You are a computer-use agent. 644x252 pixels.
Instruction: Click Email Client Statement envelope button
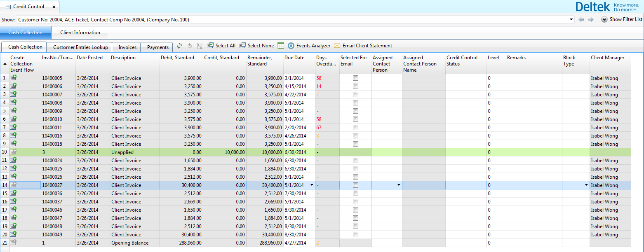(x=363, y=46)
